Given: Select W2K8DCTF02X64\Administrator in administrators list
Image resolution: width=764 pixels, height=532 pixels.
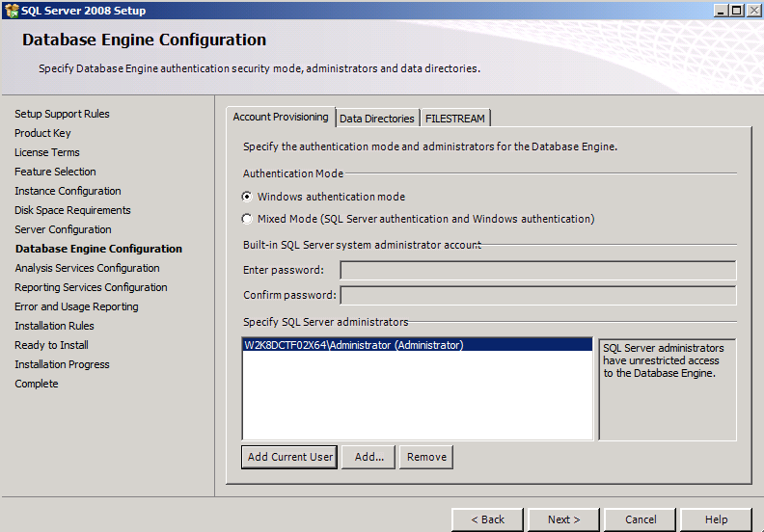Looking at the screenshot, I should tap(418, 345).
